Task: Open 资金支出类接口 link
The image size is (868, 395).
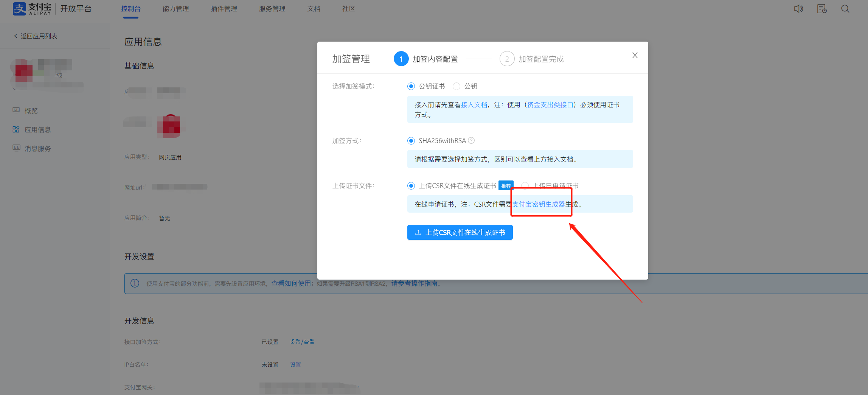Action: tap(550, 105)
